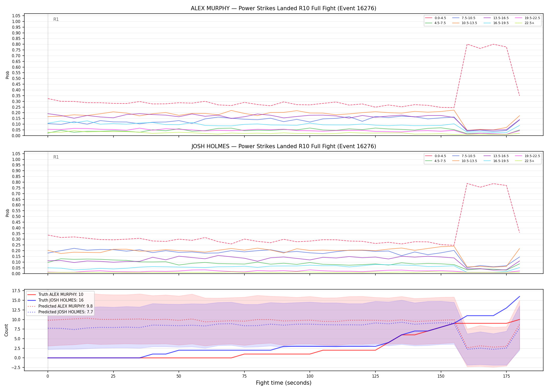
Task: Click the 'Count' y-axis label
Action: [7, 330]
